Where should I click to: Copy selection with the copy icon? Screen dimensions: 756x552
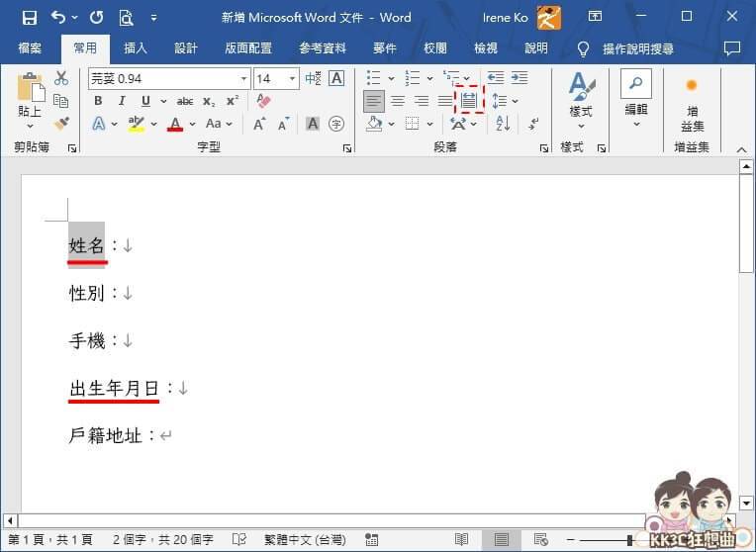(60, 101)
